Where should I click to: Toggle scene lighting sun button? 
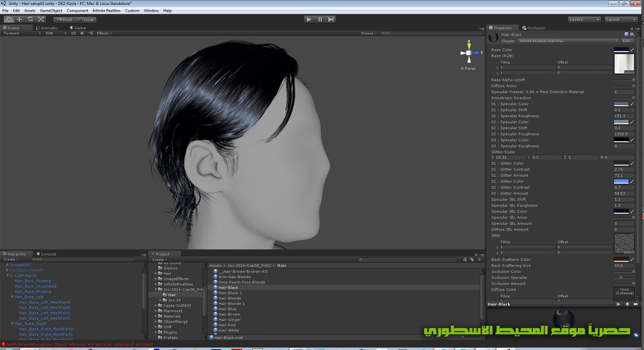coord(82,33)
